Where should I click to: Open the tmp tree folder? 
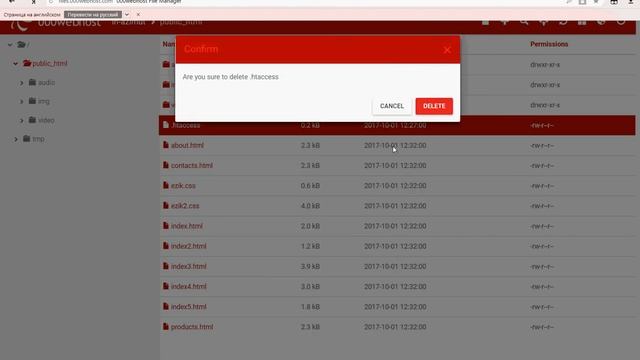coord(38,139)
